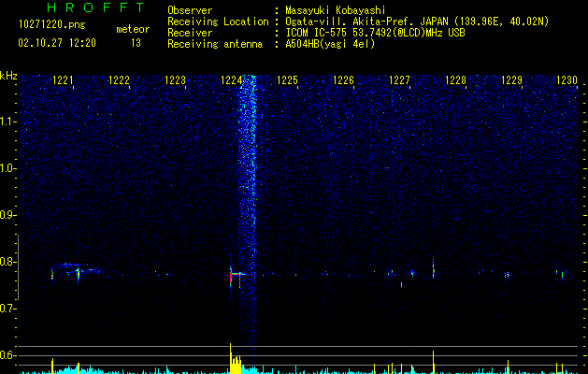Click the Receiving Location label
This screenshot has height=374, width=588.
pyautogui.click(x=218, y=22)
